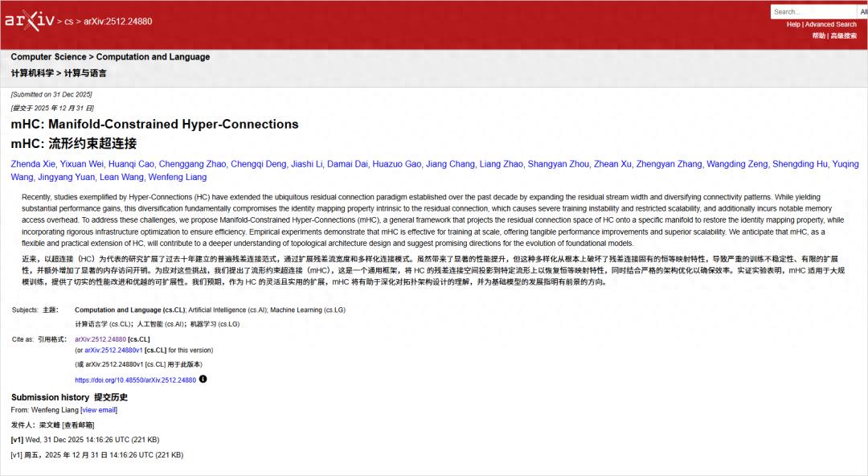Open the doi.org DOI link

click(136, 380)
